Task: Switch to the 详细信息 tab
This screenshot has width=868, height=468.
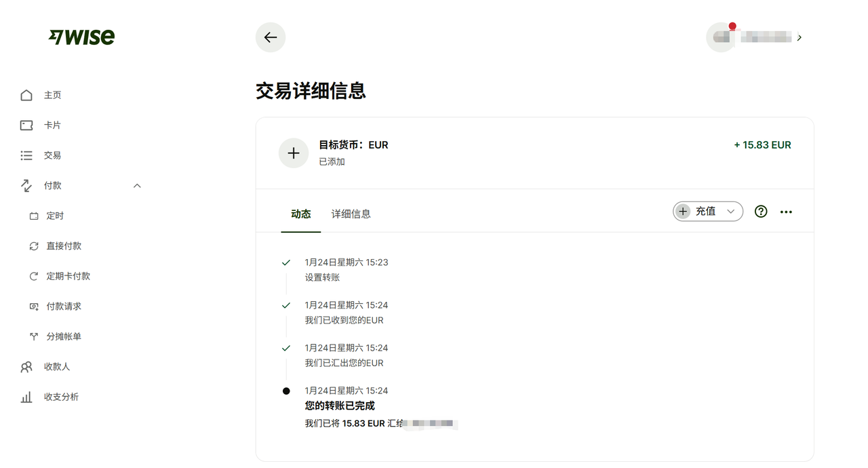Action: (351, 214)
